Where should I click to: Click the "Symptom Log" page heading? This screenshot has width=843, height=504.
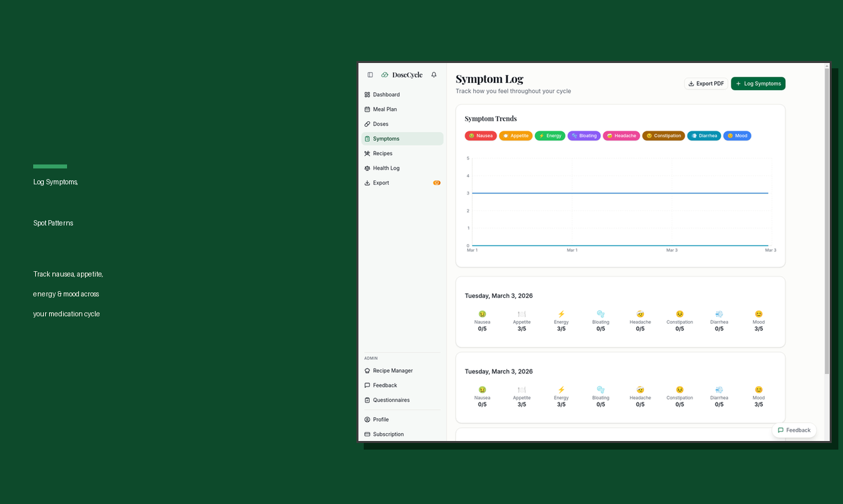pos(489,79)
